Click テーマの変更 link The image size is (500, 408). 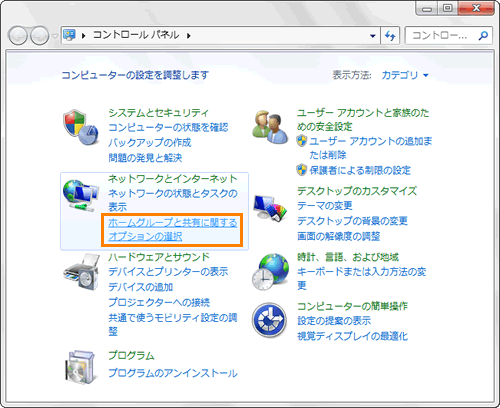click(325, 206)
